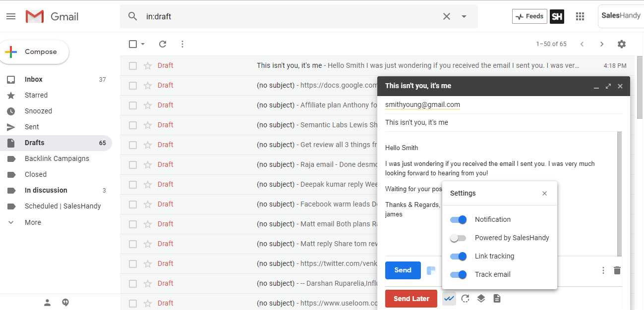Image resolution: width=644 pixels, height=310 pixels.
Task: Discard draft with trash icon
Action: pyautogui.click(x=617, y=270)
